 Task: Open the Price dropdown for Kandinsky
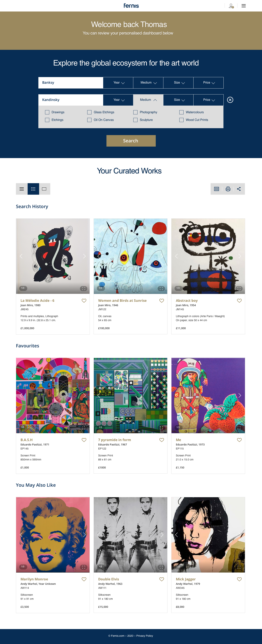click(208, 100)
